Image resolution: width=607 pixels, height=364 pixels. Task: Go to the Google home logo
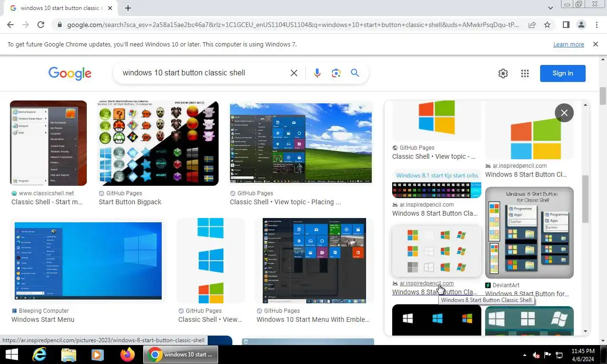[70, 73]
